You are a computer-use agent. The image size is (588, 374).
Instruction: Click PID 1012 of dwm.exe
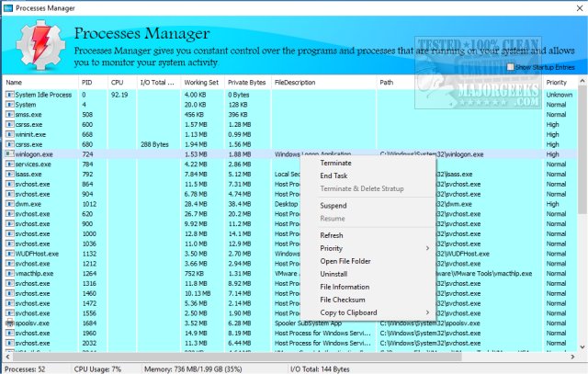coord(89,204)
